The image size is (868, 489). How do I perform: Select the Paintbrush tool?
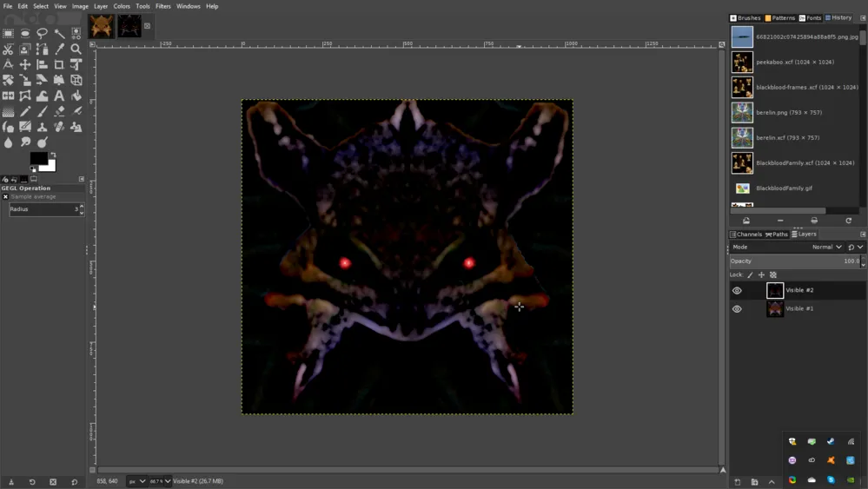(42, 111)
